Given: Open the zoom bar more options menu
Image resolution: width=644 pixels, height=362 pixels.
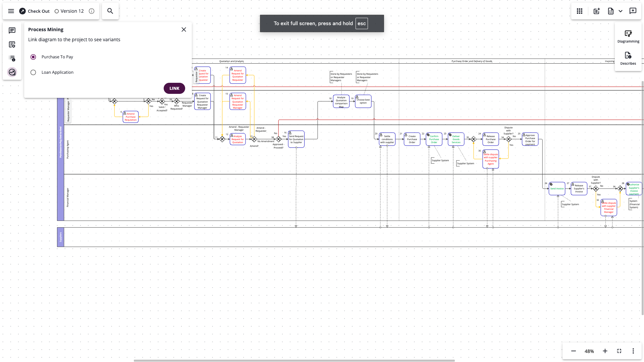Looking at the screenshot, I should pos(633,351).
